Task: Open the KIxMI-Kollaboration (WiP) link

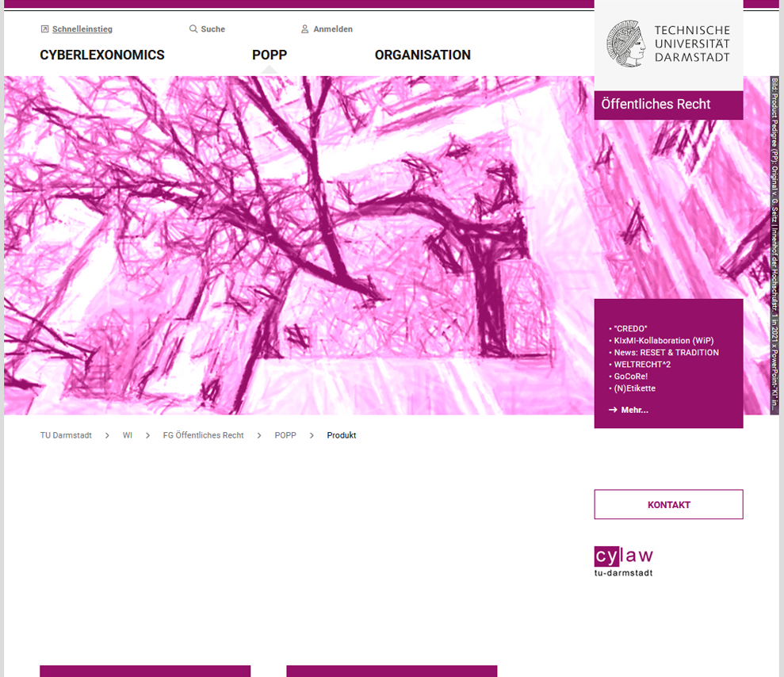Action: point(664,340)
